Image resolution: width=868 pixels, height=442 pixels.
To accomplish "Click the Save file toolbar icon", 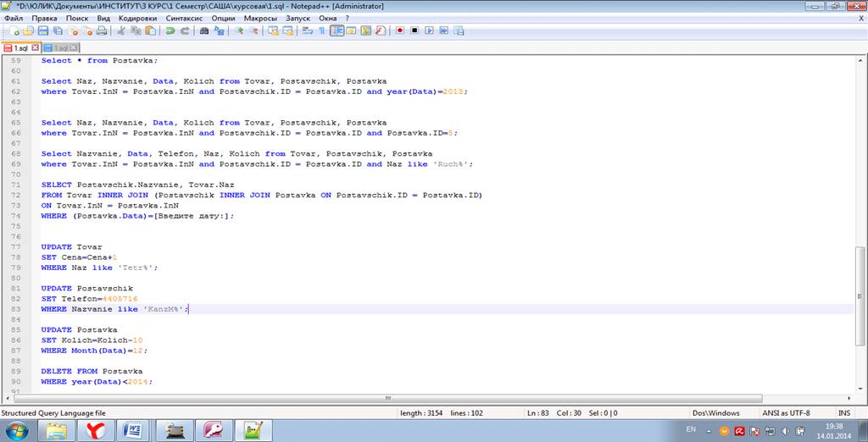I will coord(42,31).
